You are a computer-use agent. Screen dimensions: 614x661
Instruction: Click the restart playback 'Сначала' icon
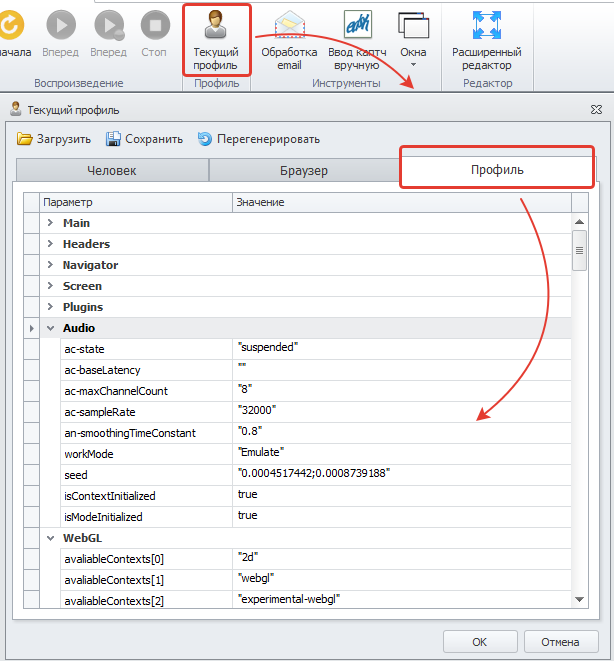(x=11, y=26)
